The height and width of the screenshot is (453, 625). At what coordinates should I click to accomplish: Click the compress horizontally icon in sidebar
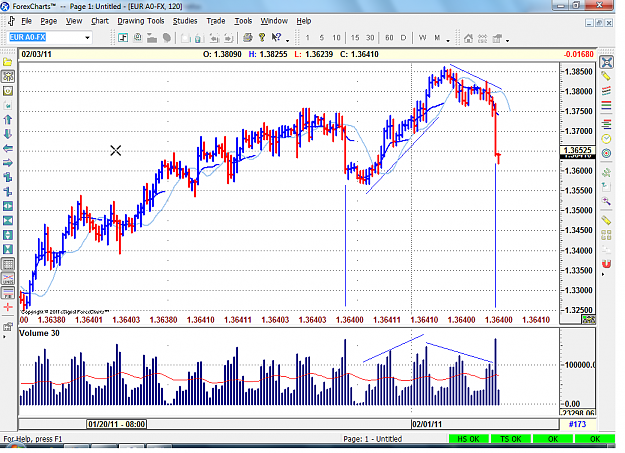(8, 221)
